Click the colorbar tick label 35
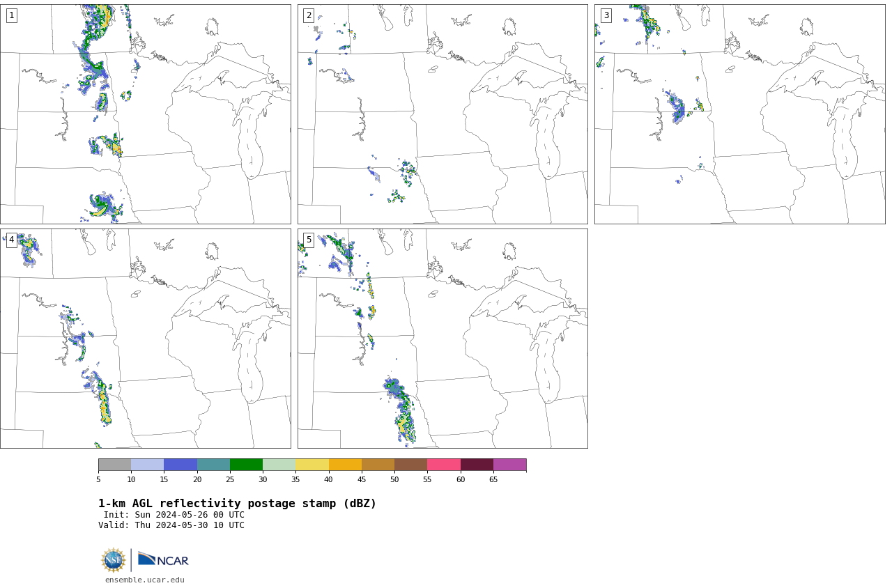The image size is (892, 588). tap(295, 479)
